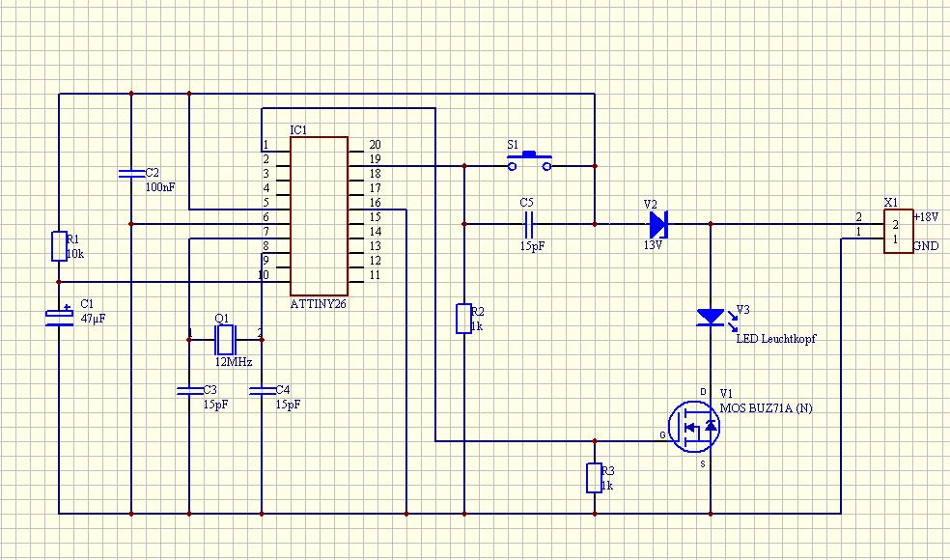Click the IC1 designator label
Viewport: 950px width, 560px height.
click(x=298, y=130)
